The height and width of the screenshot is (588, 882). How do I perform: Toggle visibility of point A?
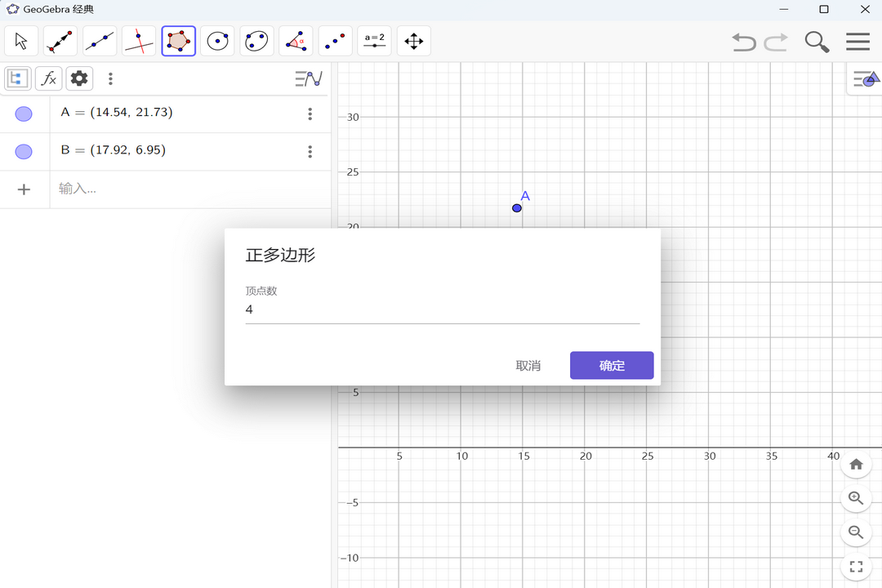(x=24, y=114)
